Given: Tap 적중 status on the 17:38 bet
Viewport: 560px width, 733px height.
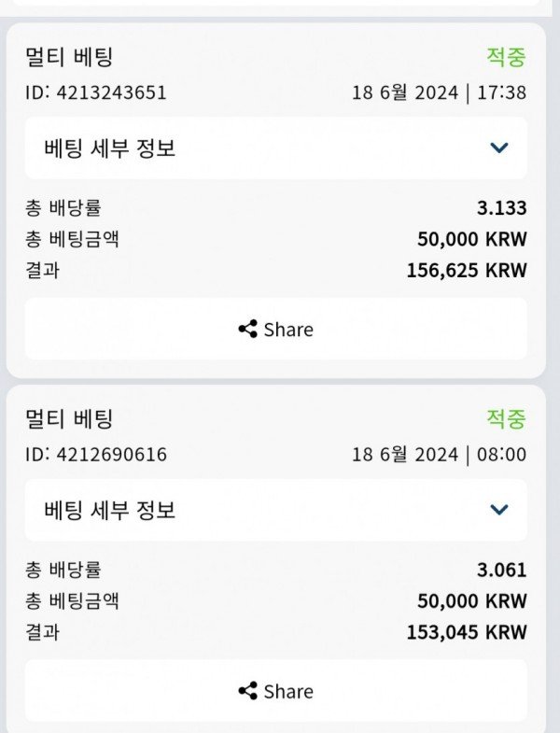Looking at the screenshot, I should coord(506,57).
